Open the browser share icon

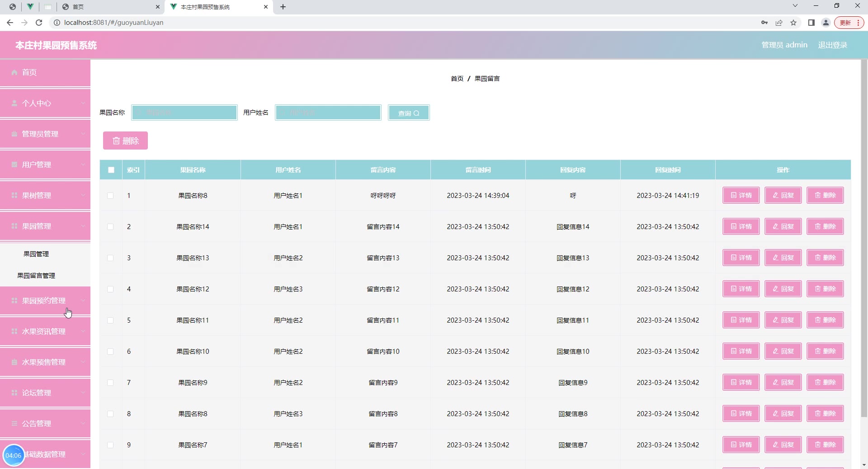pyautogui.click(x=779, y=23)
